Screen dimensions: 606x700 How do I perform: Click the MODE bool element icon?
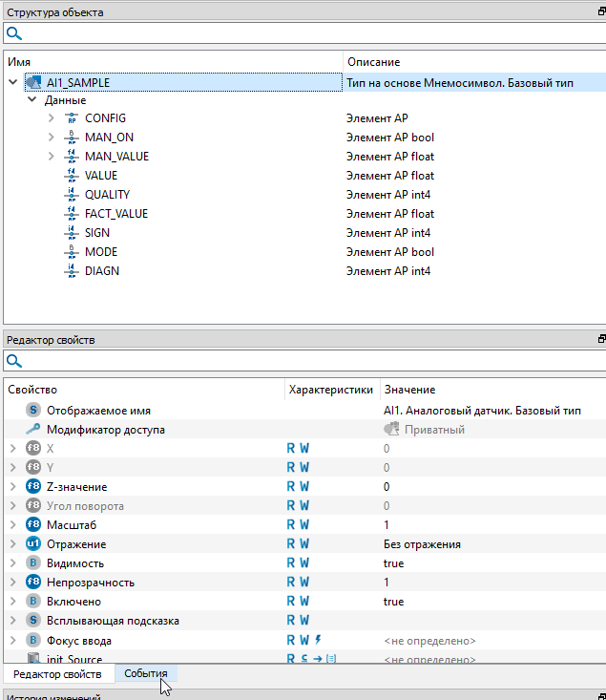tap(72, 252)
